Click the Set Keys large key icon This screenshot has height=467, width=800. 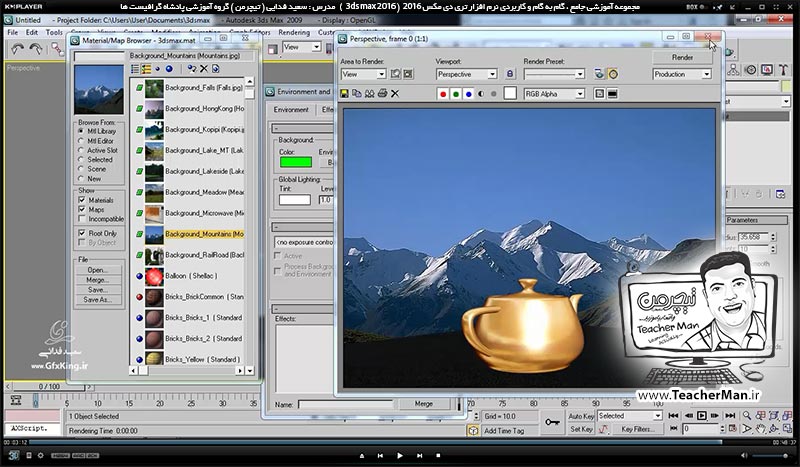coord(552,423)
